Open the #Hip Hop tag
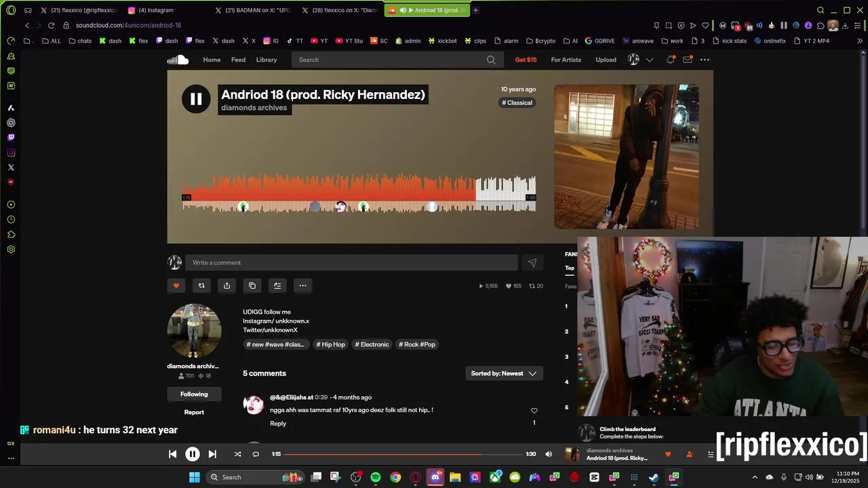The image size is (868, 488). [330, 344]
